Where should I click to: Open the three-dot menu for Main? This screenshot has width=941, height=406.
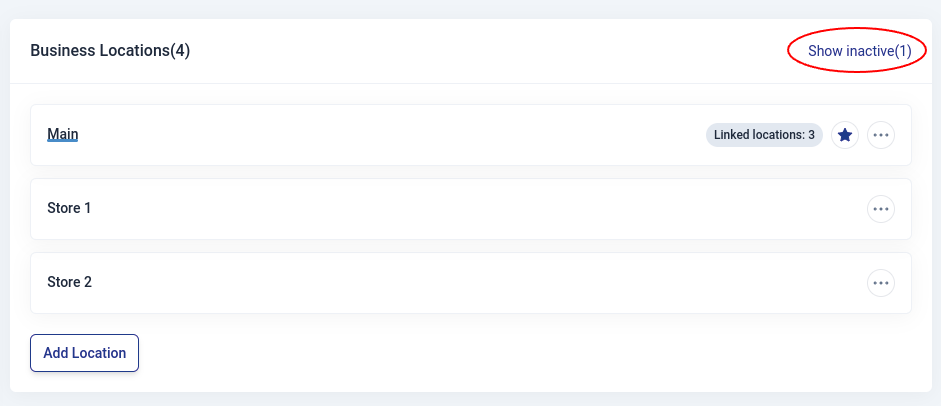tap(881, 135)
